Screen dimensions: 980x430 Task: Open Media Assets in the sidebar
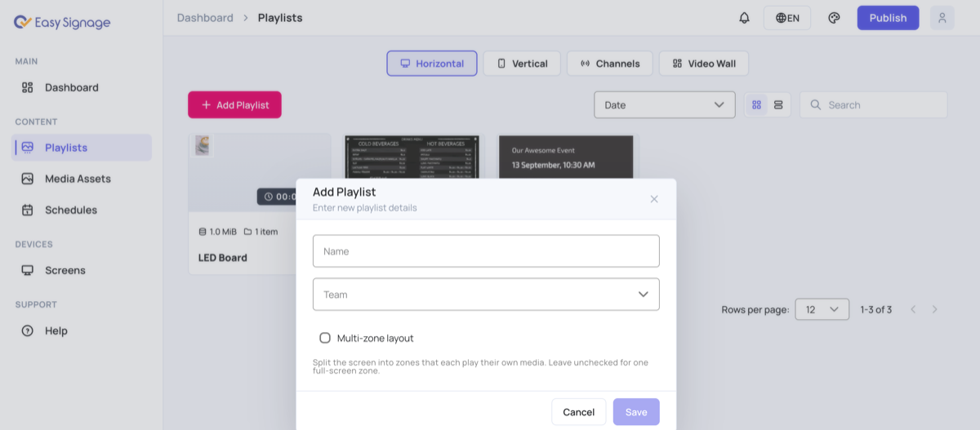(x=82, y=179)
